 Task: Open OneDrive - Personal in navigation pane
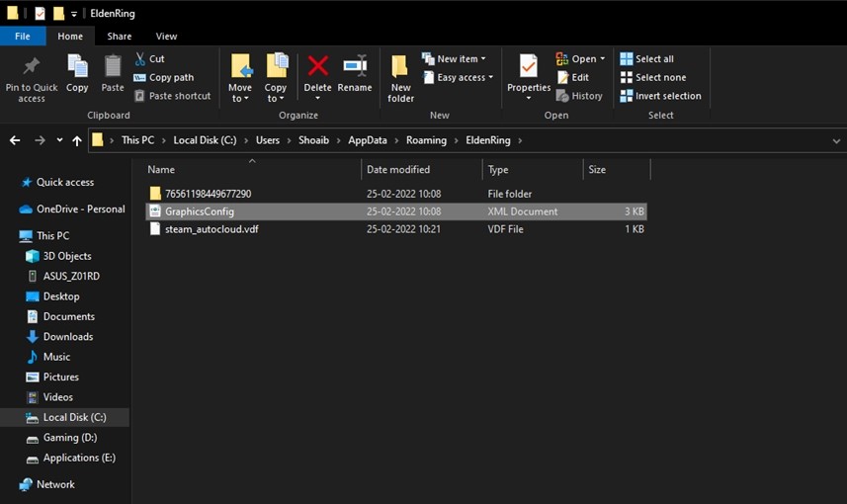[72, 210]
